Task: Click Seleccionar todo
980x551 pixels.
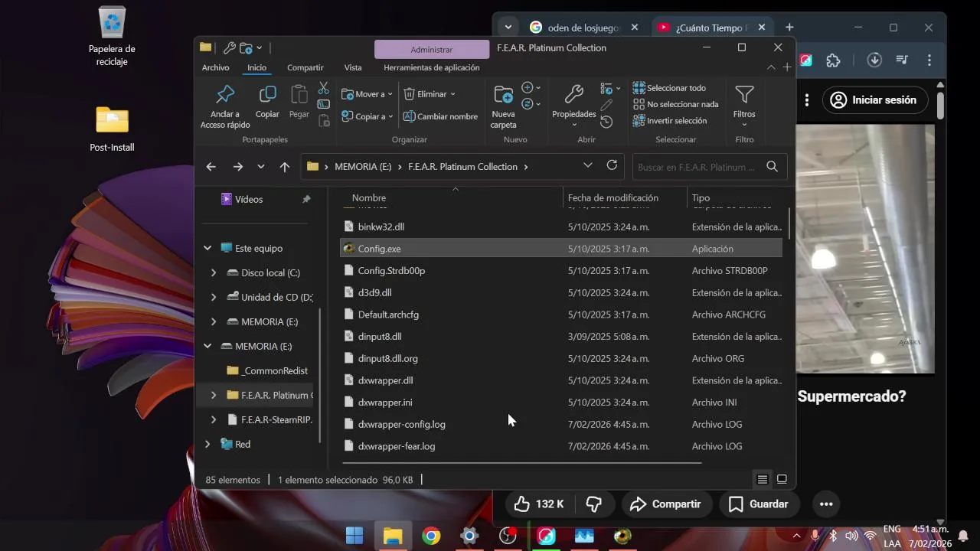Action: point(670,88)
